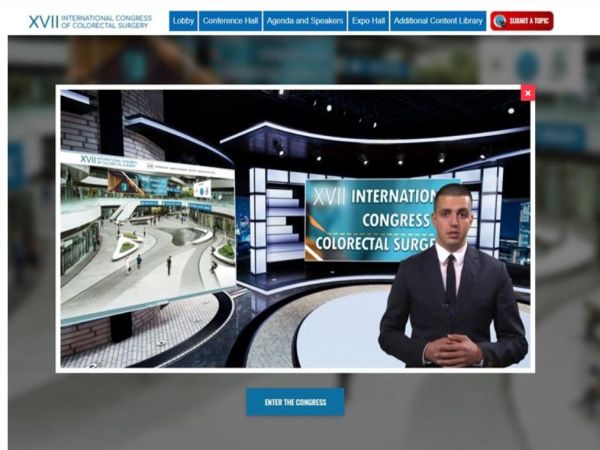Open the Lobby tab
This screenshot has height=450, width=600.
click(183, 21)
